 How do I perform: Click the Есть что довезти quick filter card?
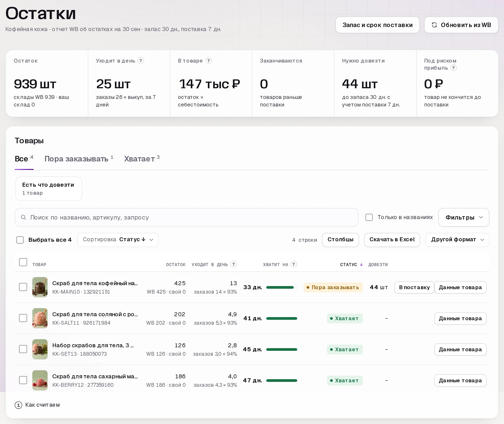tap(49, 189)
